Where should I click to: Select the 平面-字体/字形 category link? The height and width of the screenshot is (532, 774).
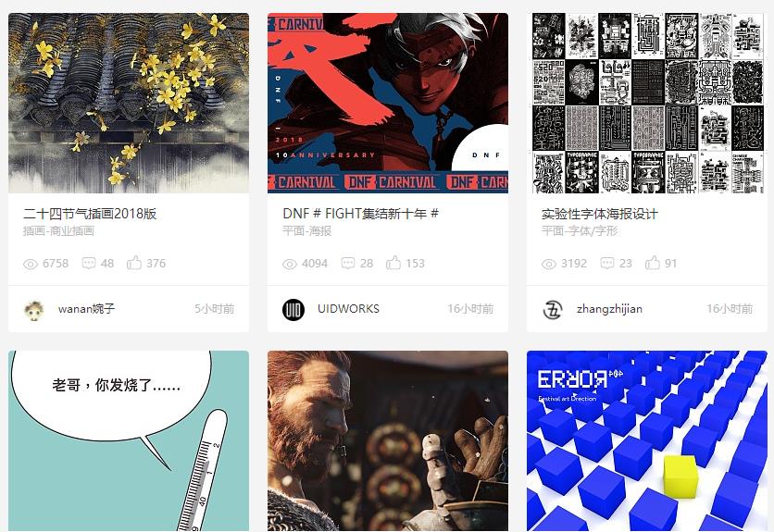[580, 231]
